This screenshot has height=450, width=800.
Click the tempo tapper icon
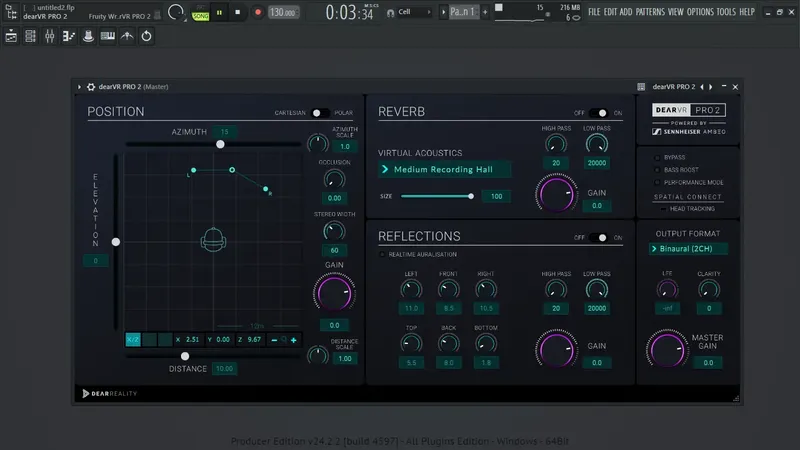pyautogui.click(x=127, y=36)
